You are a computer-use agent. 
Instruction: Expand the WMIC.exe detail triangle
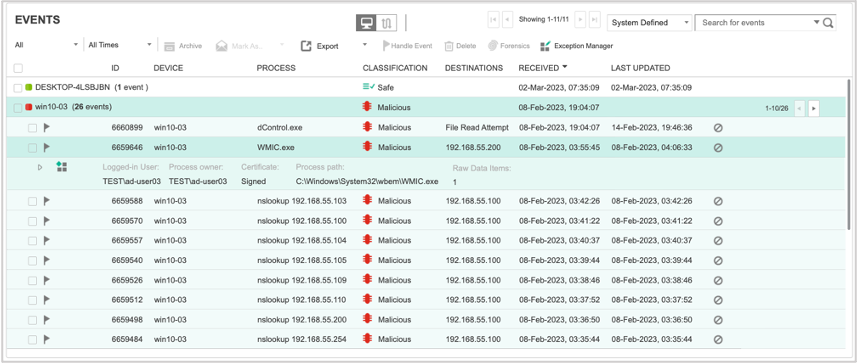click(x=39, y=167)
